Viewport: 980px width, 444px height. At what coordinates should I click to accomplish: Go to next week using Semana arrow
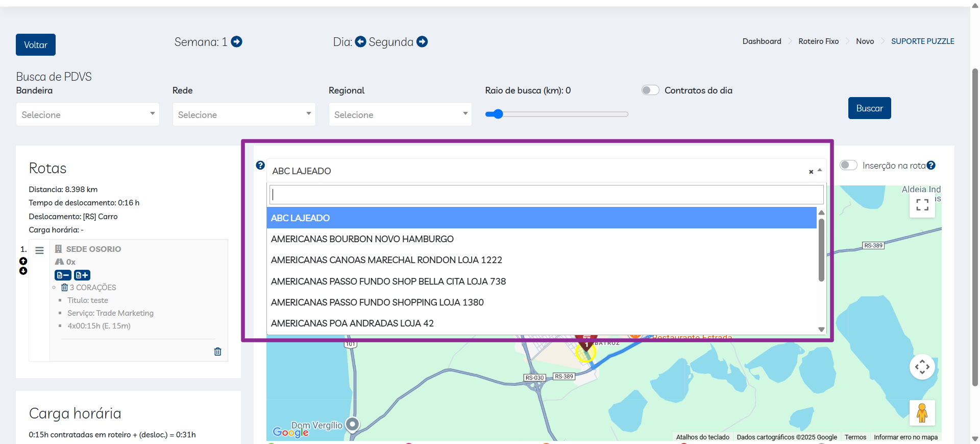coord(236,42)
